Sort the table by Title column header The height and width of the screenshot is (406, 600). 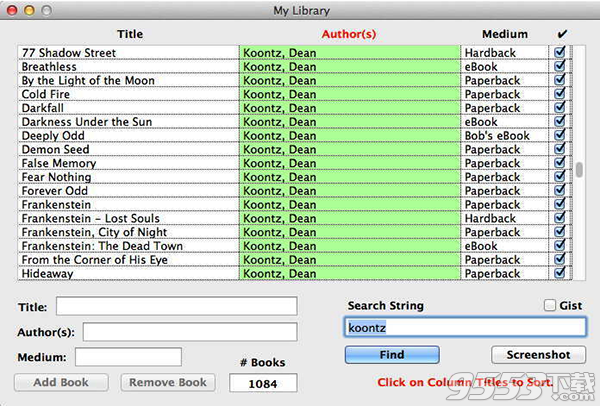pyautogui.click(x=130, y=34)
